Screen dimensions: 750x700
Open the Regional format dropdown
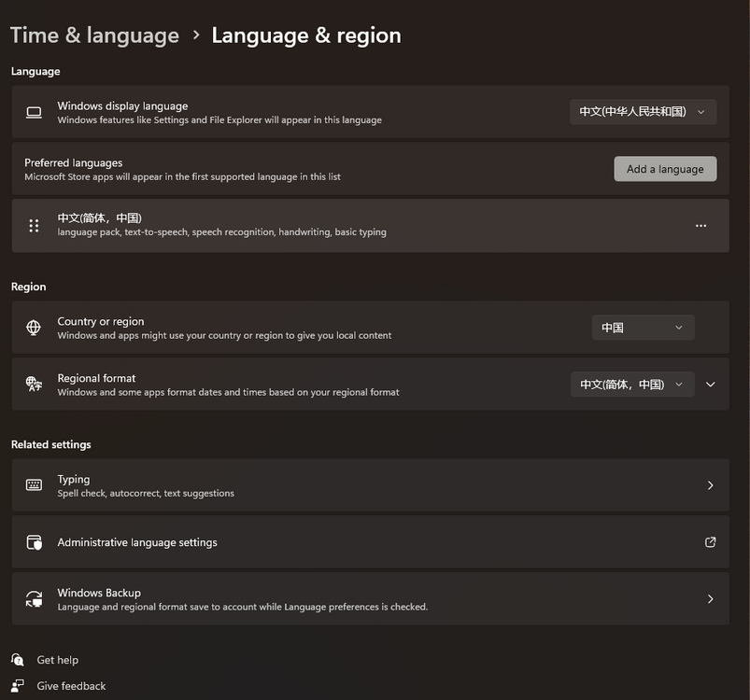tap(631, 385)
